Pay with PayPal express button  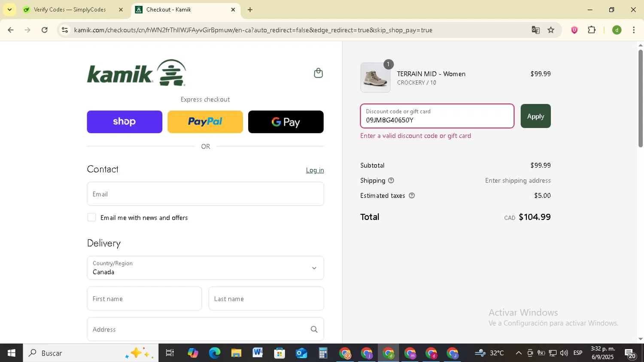tap(205, 122)
